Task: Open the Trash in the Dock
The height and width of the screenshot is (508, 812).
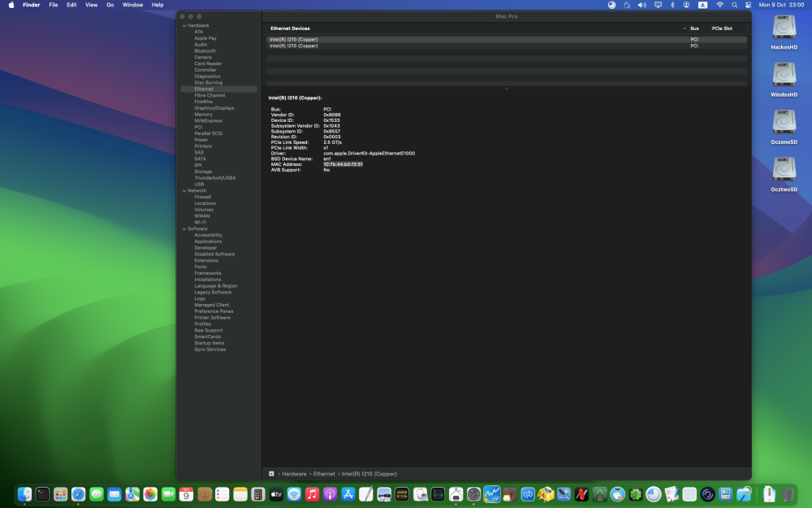Action: click(787, 494)
